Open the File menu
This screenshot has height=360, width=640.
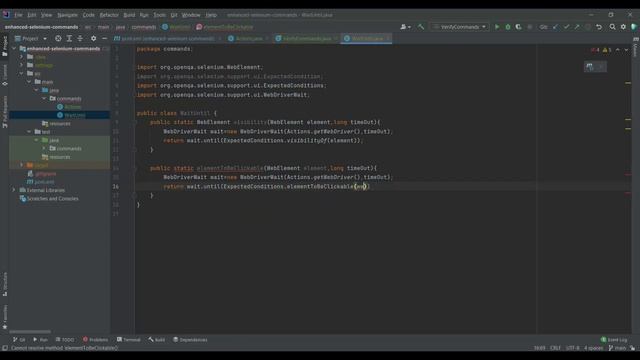click(x=18, y=15)
